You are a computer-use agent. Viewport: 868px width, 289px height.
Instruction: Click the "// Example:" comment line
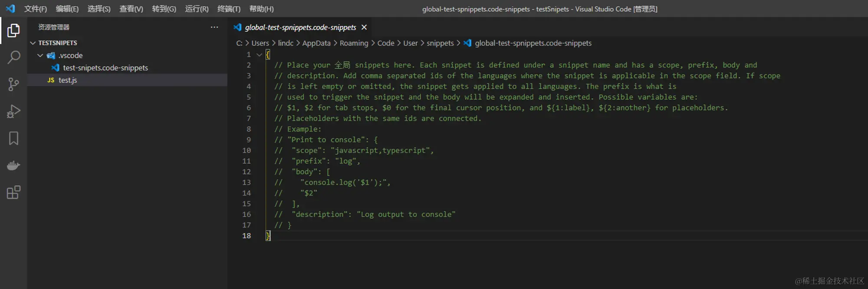[x=298, y=129]
